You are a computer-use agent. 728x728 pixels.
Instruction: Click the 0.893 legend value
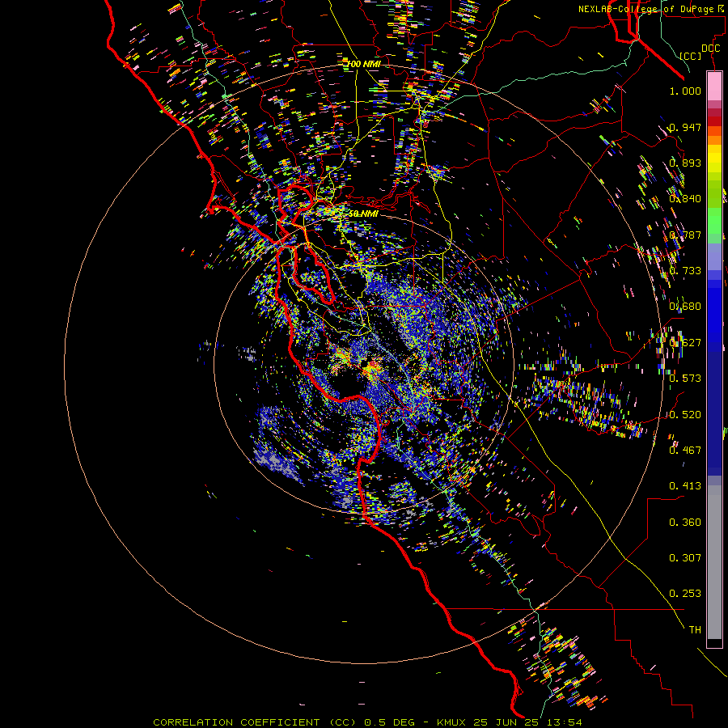685,163
